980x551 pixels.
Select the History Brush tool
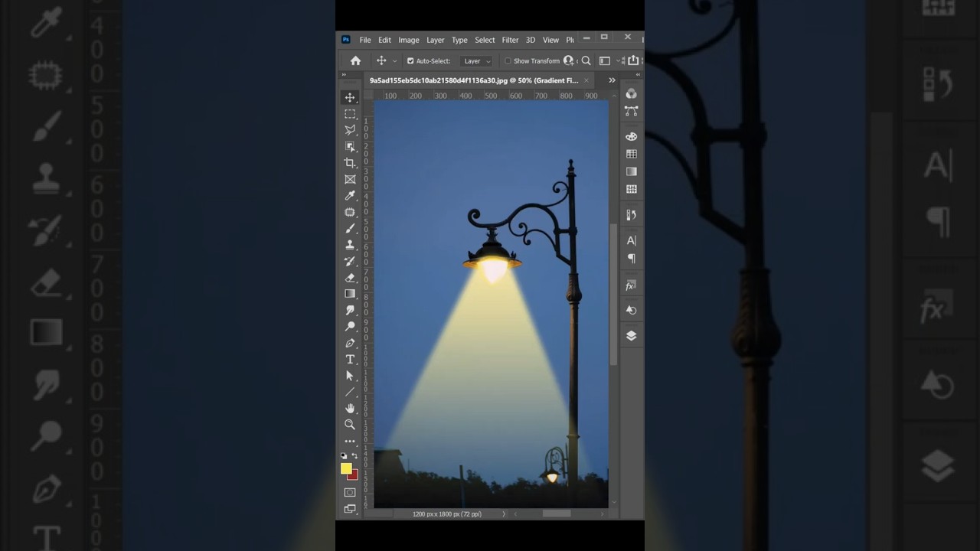point(350,261)
